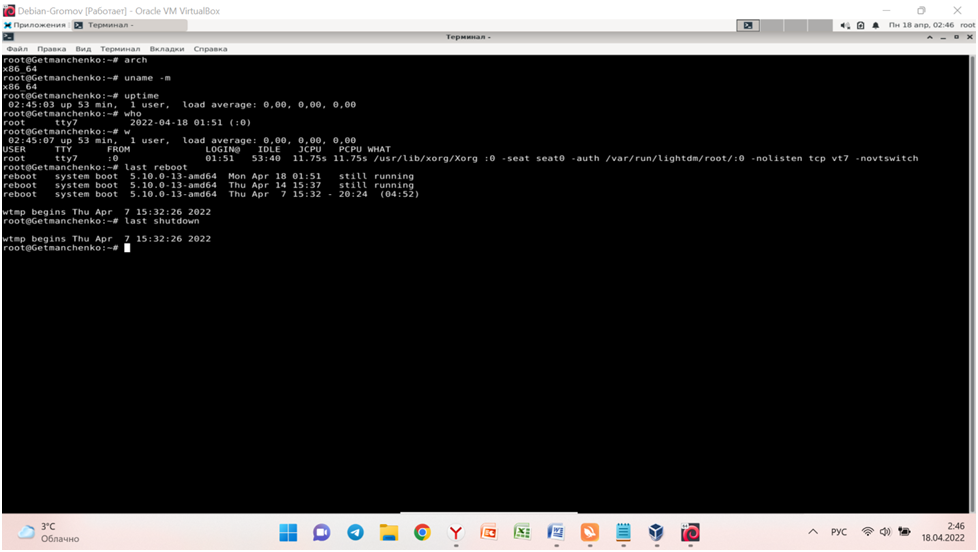The image size is (978, 552).
Task: Open the Xfce Приложения applications menu
Action: click(x=35, y=25)
